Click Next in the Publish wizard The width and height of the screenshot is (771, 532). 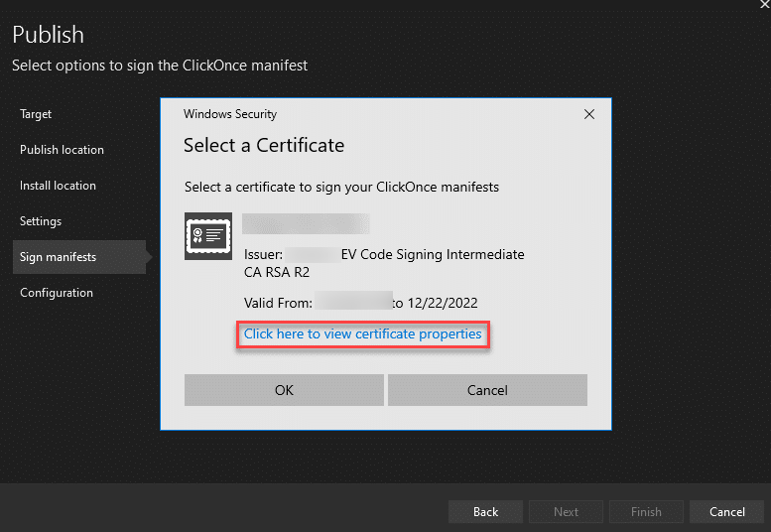point(566,512)
